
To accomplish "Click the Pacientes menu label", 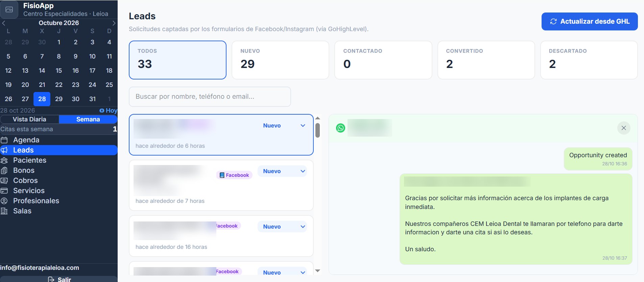I will 30,160.
